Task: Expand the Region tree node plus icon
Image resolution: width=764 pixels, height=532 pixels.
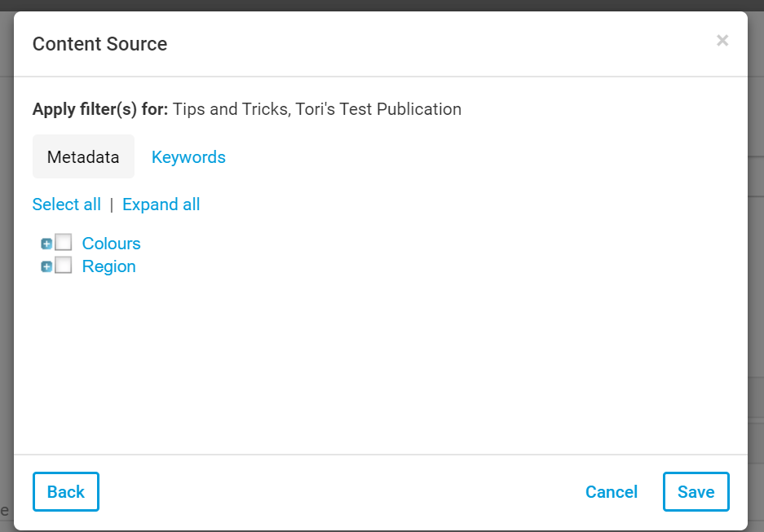Action: 46,266
